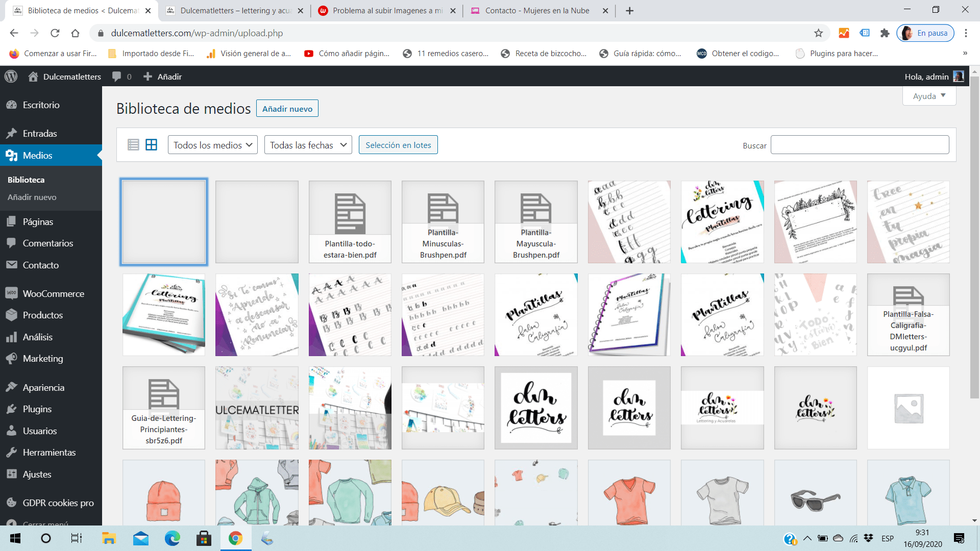
Task: Open the Dropbox tray icon
Action: click(x=869, y=538)
